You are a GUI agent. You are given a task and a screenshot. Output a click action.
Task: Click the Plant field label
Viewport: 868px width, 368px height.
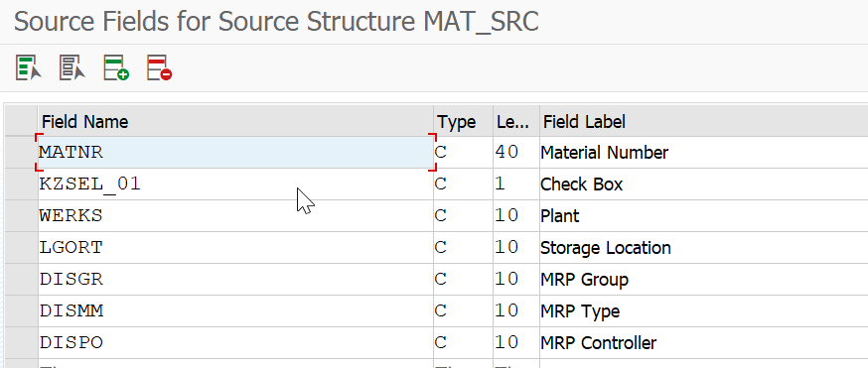point(560,216)
